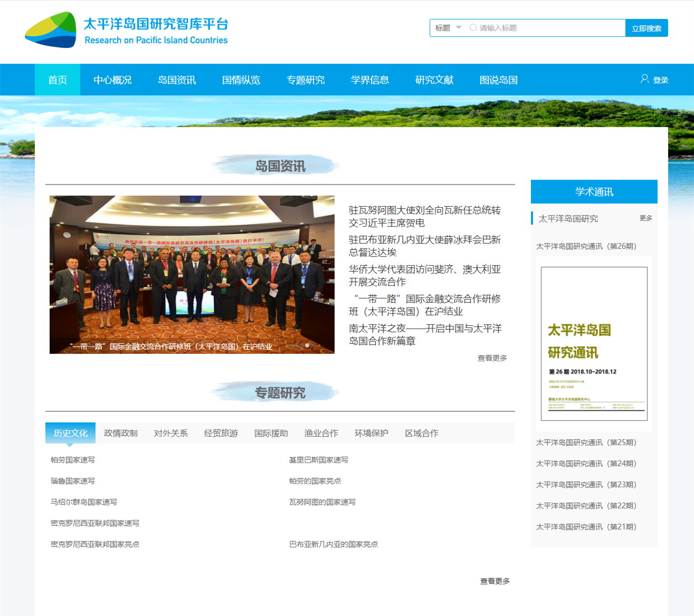The height and width of the screenshot is (616, 694).
Task: Click 更多 beside 太平洋岛国研究
Action: pos(645,218)
